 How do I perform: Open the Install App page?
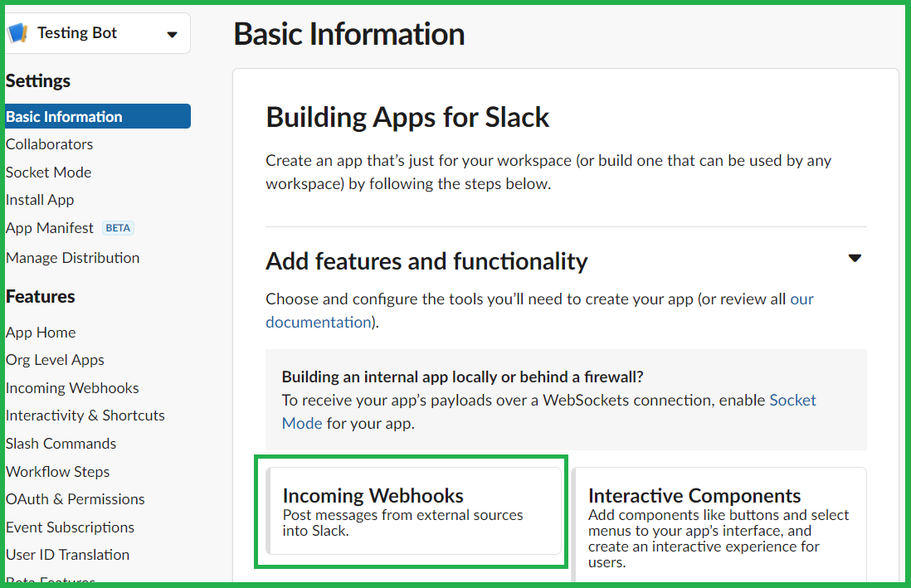point(40,200)
